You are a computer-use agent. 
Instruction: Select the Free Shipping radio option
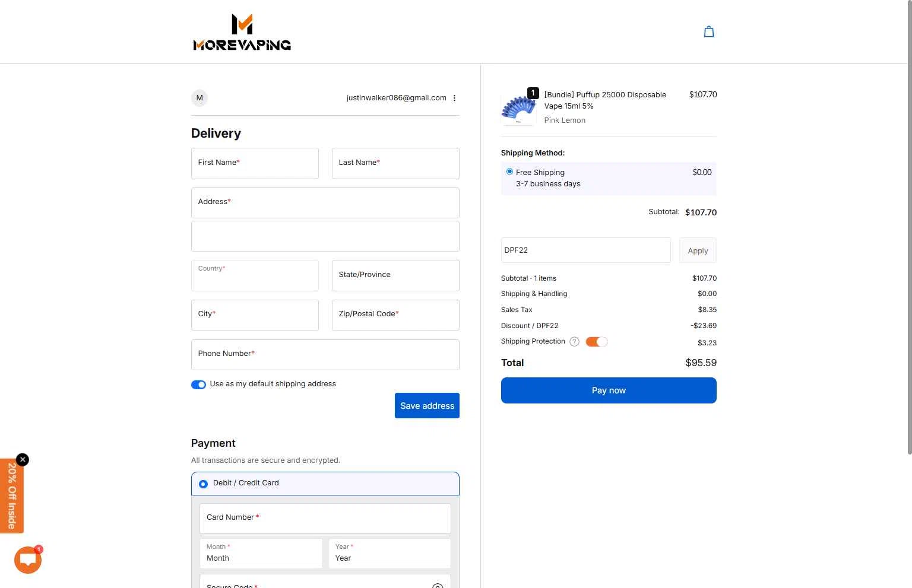click(509, 171)
